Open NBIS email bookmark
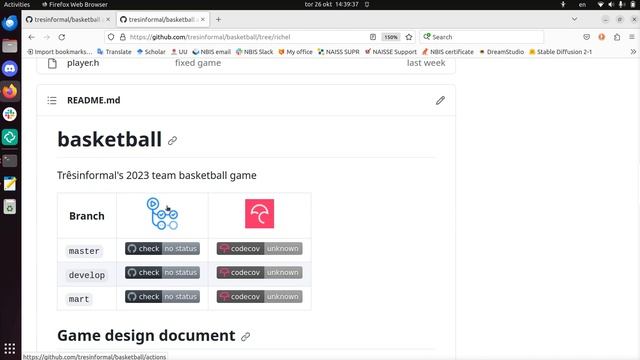The height and width of the screenshot is (360, 640). tap(211, 52)
